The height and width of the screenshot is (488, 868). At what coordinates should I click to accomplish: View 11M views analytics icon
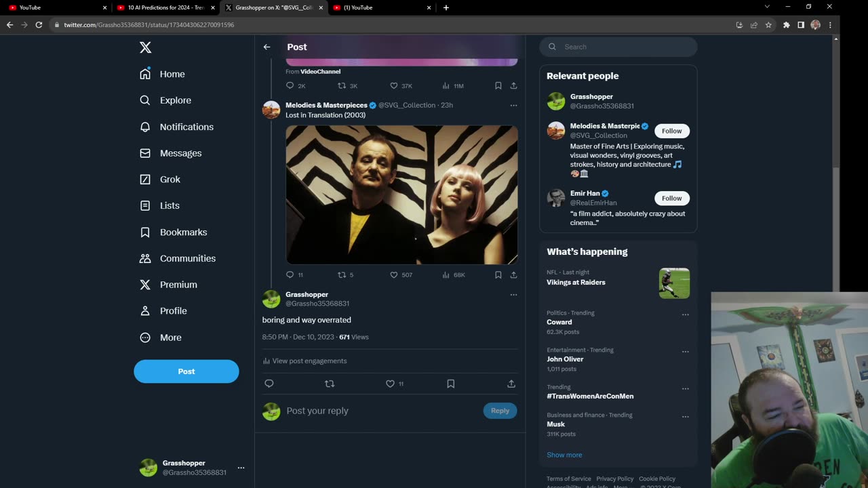pyautogui.click(x=446, y=85)
